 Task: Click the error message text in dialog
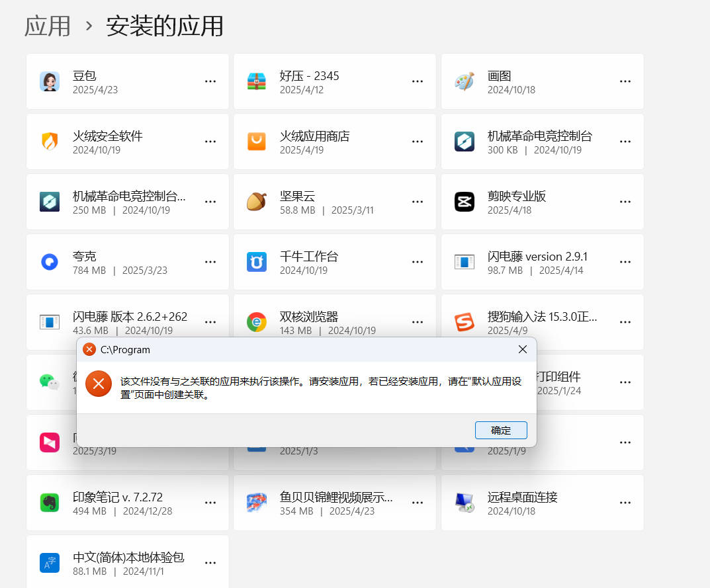320,388
